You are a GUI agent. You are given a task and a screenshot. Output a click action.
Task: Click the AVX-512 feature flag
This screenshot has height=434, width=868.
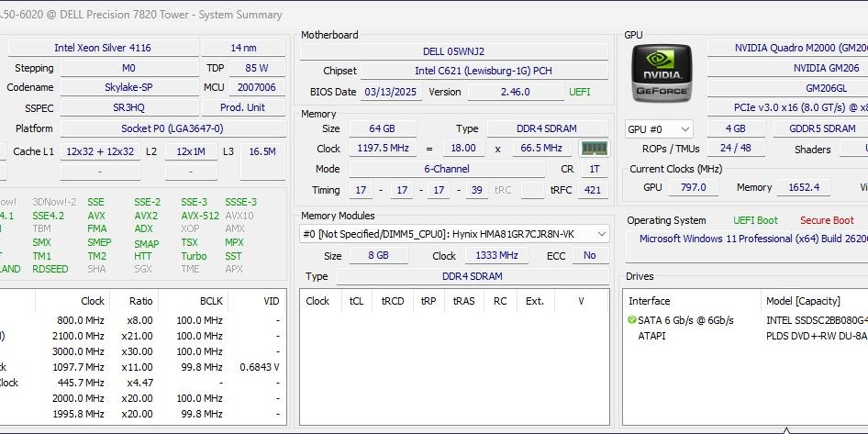point(200,216)
